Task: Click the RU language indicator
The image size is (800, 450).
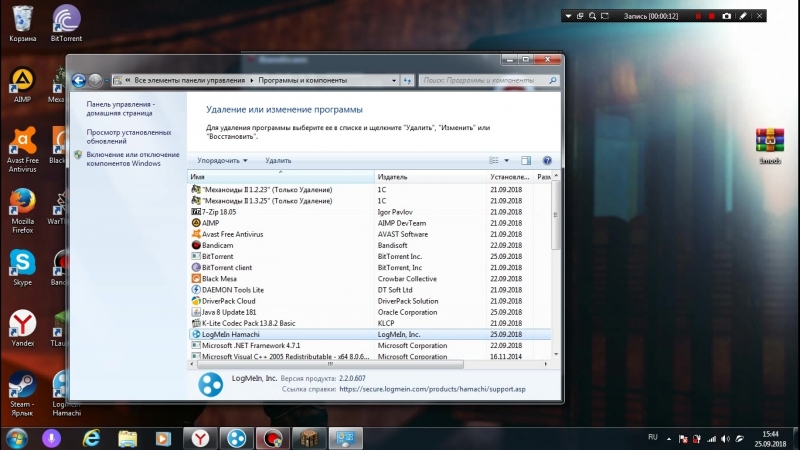Action: click(653, 437)
